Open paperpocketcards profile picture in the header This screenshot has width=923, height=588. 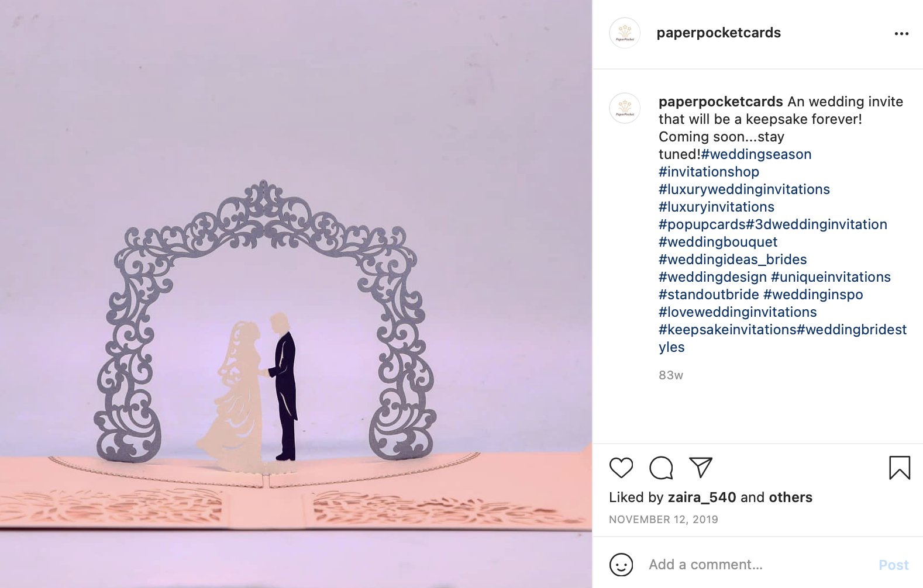(x=625, y=33)
